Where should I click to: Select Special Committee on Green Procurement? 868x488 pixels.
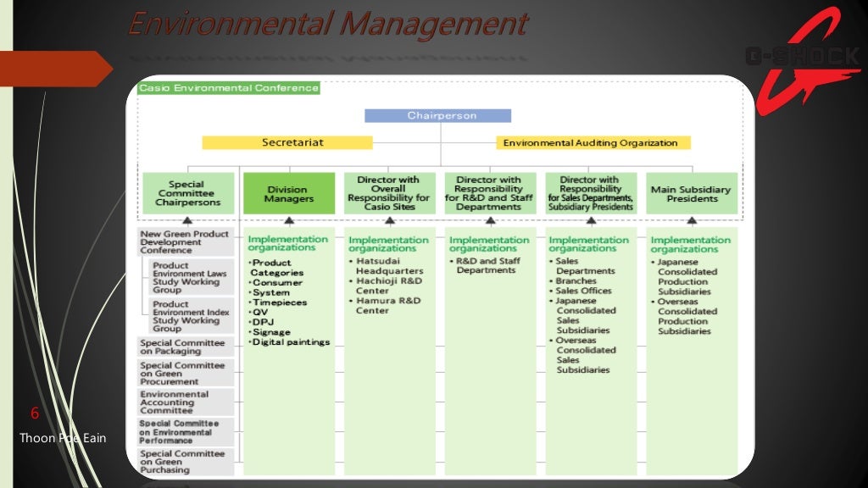[186, 374]
